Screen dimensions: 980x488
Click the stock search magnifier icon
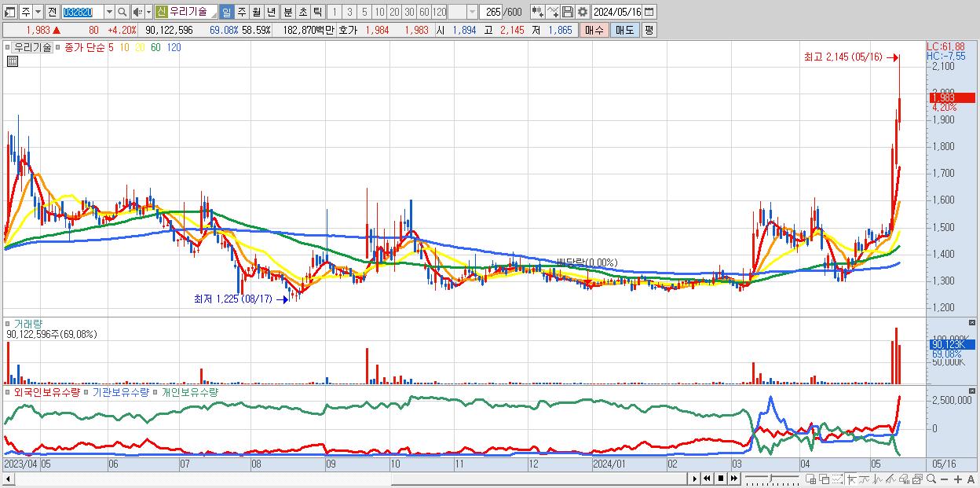pyautogui.click(x=122, y=12)
